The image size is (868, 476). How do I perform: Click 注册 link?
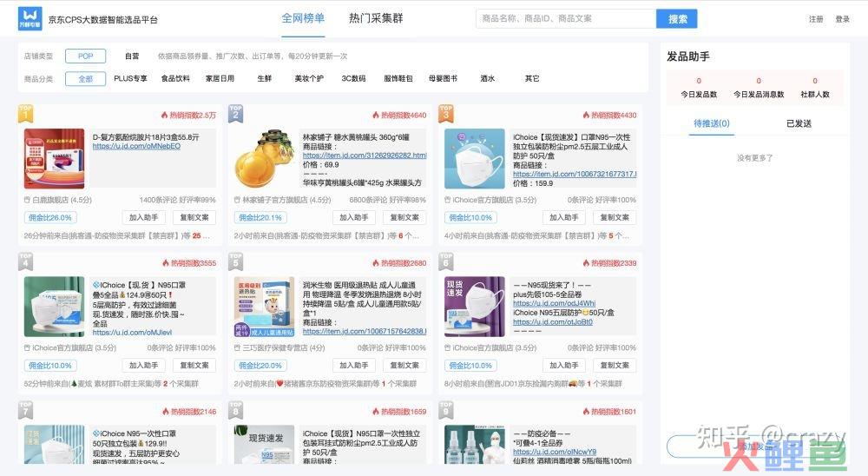tap(816, 19)
